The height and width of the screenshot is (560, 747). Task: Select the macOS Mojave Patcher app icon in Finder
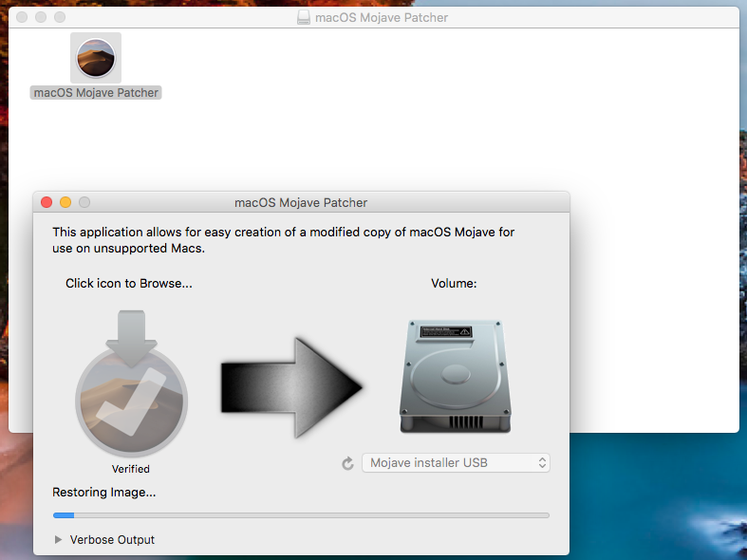click(x=96, y=58)
